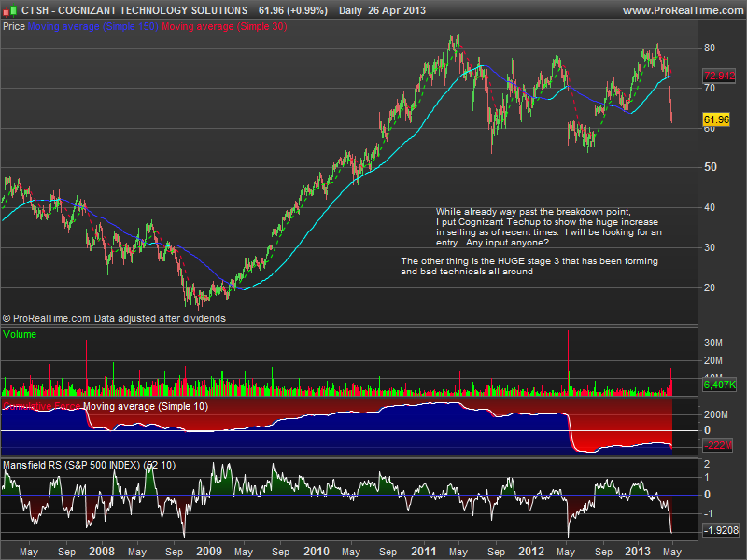Select the -222M Cumulative Force value tag
Image resolution: width=747 pixels, height=560 pixels.
click(716, 448)
